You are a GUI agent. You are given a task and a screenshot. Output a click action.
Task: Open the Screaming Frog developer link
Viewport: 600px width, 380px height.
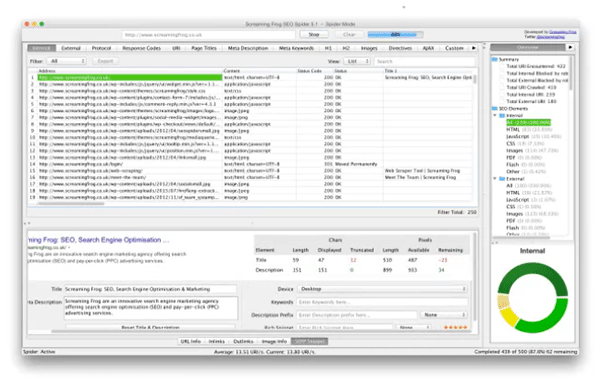[562, 32]
